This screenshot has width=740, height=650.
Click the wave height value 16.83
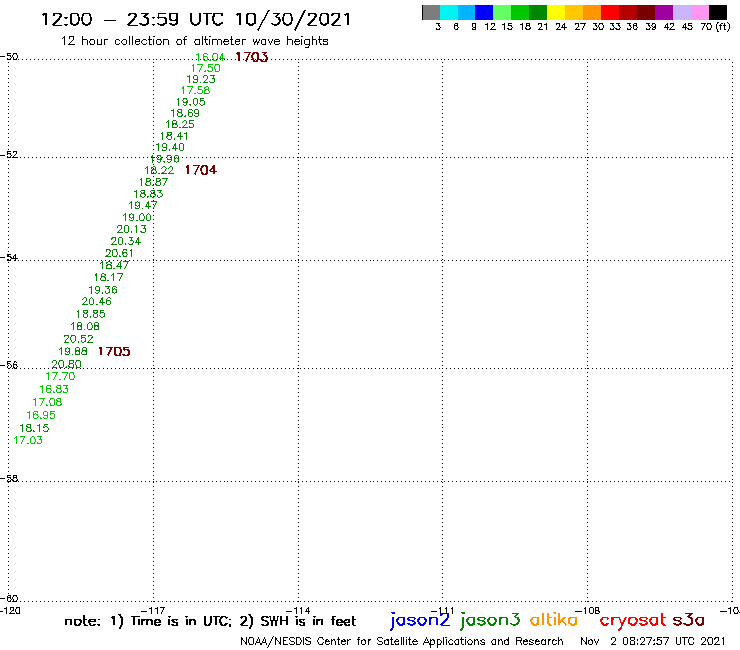click(x=54, y=389)
